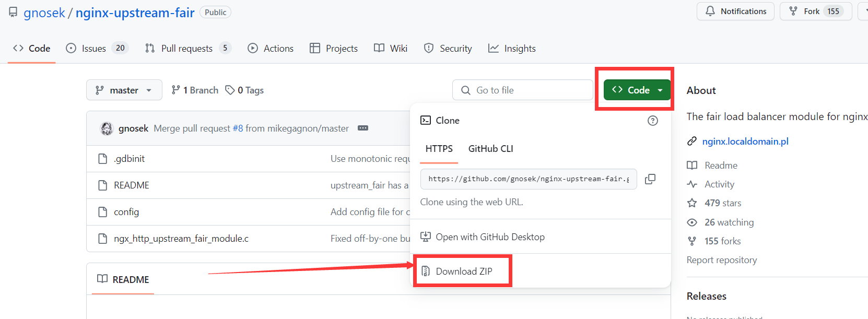Open ngx_http_upstream_fair_module.c file

[x=181, y=239]
